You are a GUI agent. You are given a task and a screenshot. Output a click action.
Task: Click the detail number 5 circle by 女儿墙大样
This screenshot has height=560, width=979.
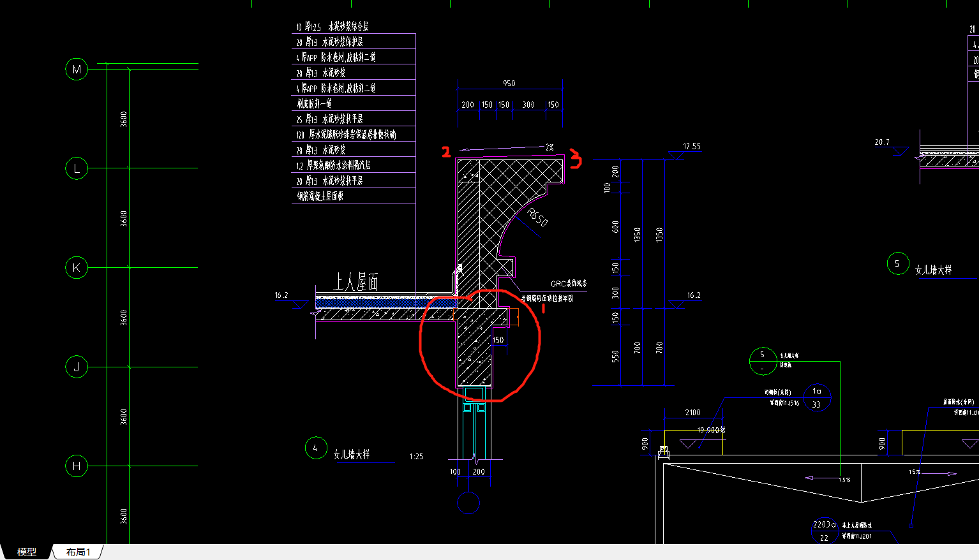click(897, 263)
